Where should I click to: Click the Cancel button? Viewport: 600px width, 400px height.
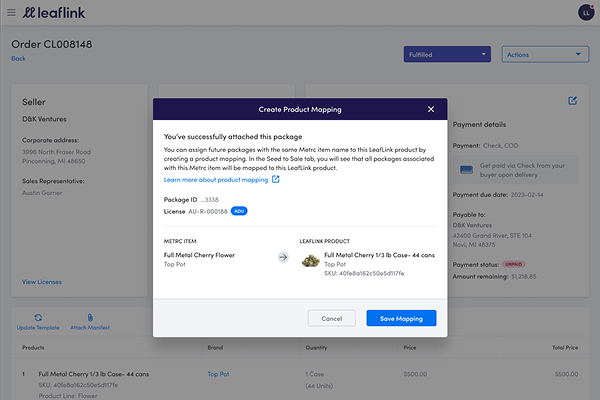331,318
